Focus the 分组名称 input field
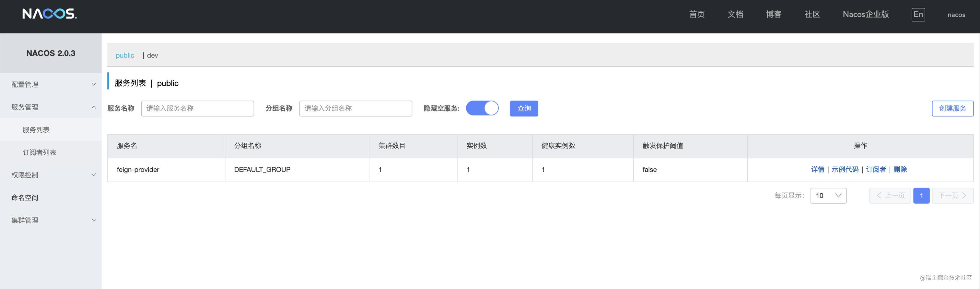This screenshot has height=289, width=980. [x=356, y=109]
